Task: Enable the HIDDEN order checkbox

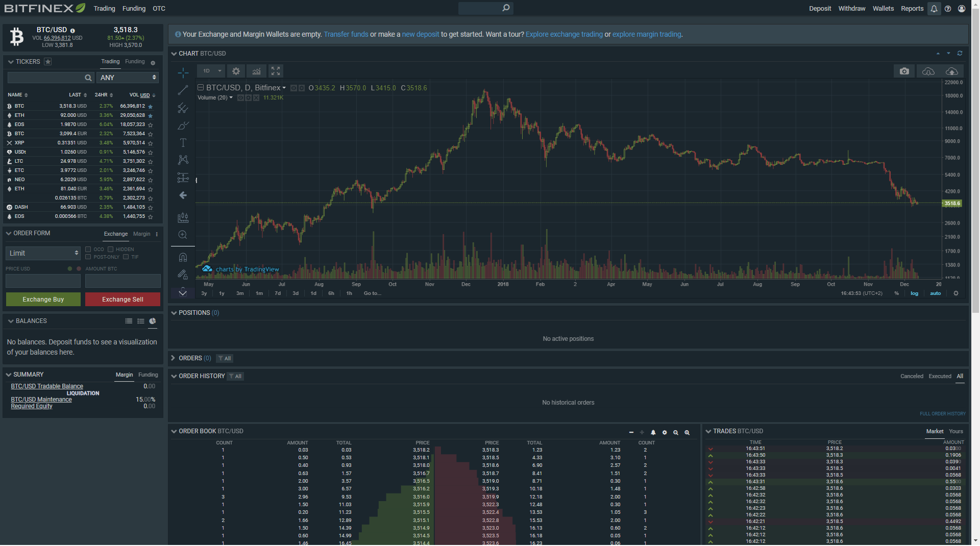Action: click(x=110, y=250)
